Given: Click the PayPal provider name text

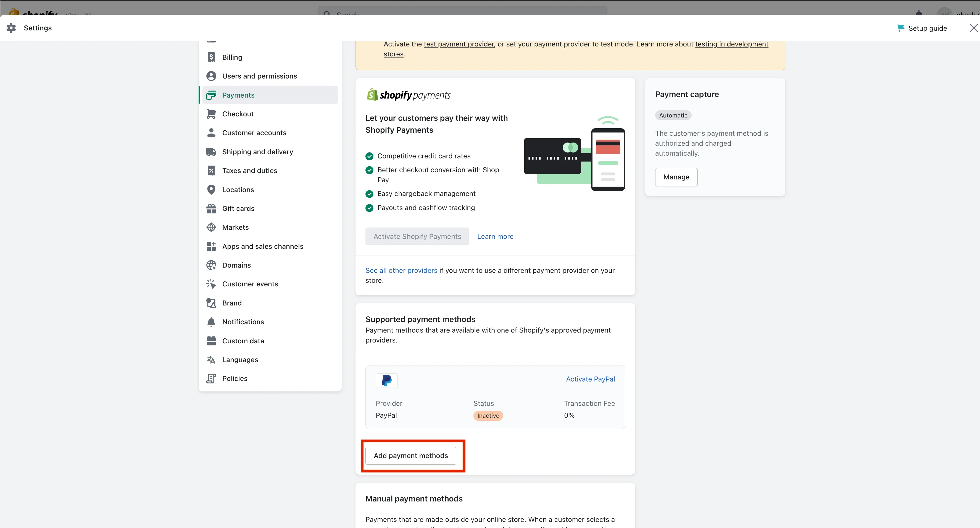Looking at the screenshot, I should [x=386, y=415].
